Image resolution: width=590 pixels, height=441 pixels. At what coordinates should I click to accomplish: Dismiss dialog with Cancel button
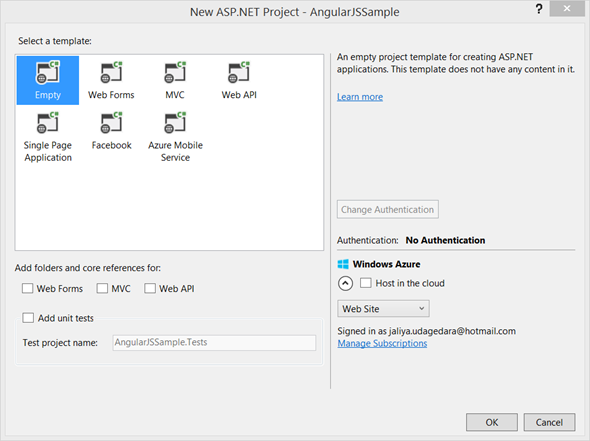549,422
